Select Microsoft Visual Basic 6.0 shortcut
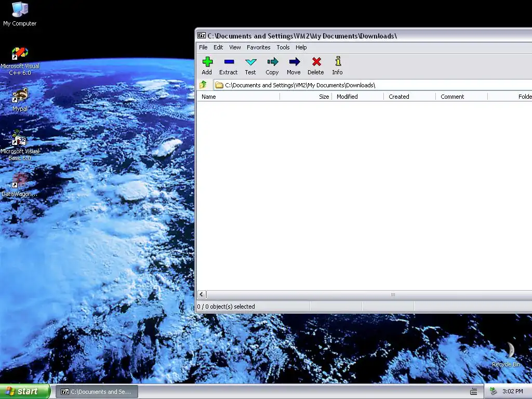532x399 pixels. click(20, 145)
